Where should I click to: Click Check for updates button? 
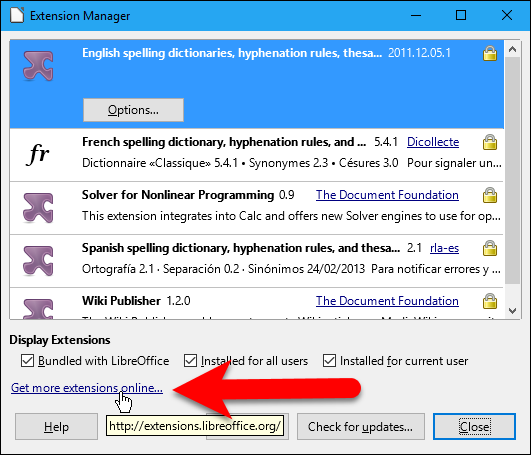click(361, 427)
